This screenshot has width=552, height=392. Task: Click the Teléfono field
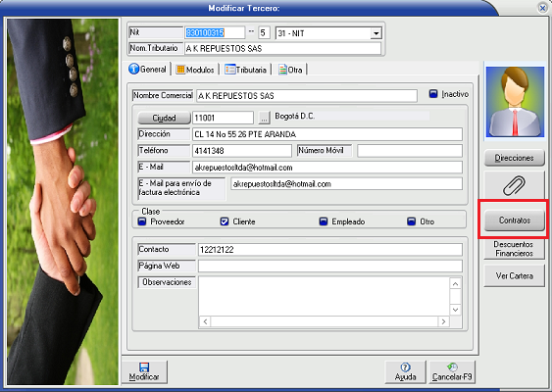point(242,151)
